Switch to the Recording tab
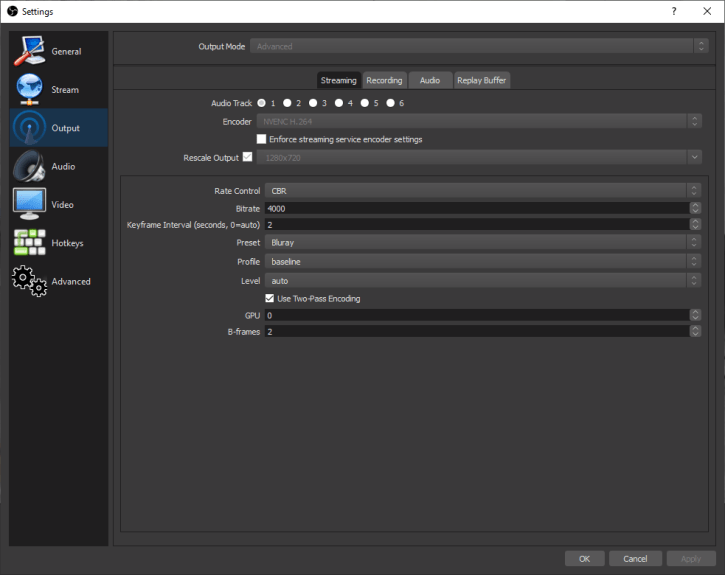 coord(384,80)
